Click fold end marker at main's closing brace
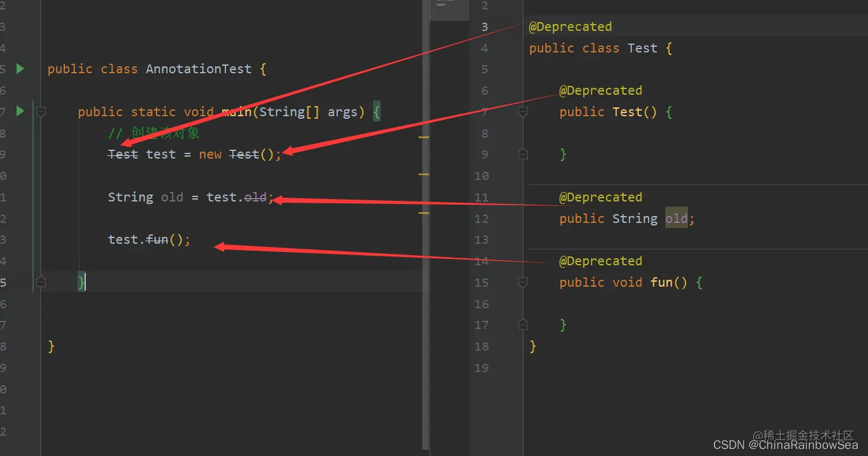868x456 pixels. [x=41, y=282]
